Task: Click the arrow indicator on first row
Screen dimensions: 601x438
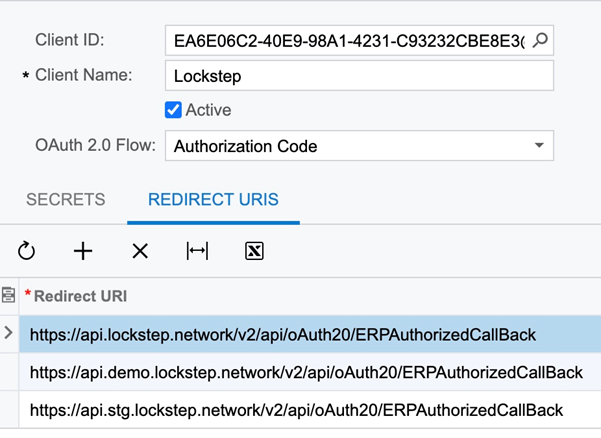Action: point(9,333)
